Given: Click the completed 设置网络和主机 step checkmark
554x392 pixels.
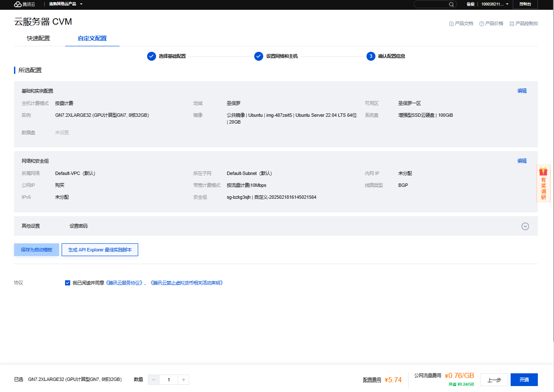Looking at the screenshot, I should (x=259, y=56).
